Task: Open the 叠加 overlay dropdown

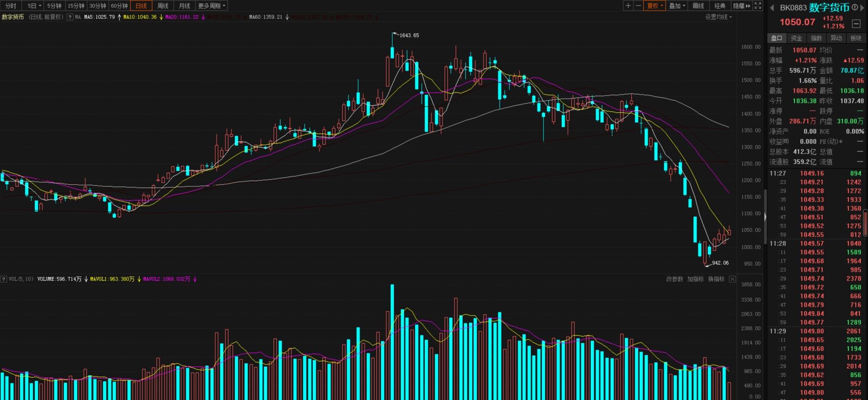Action: tap(677, 6)
